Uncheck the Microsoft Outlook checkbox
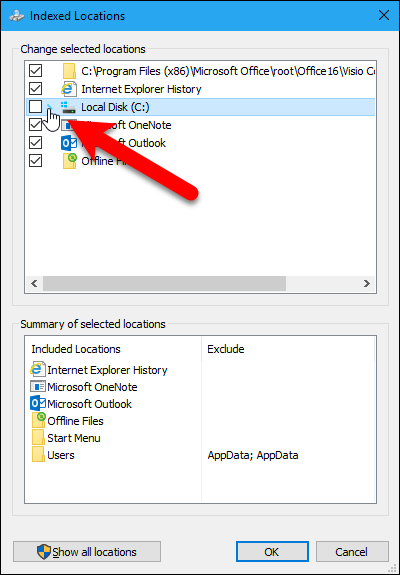400x575 pixels. tap(36, 143)
